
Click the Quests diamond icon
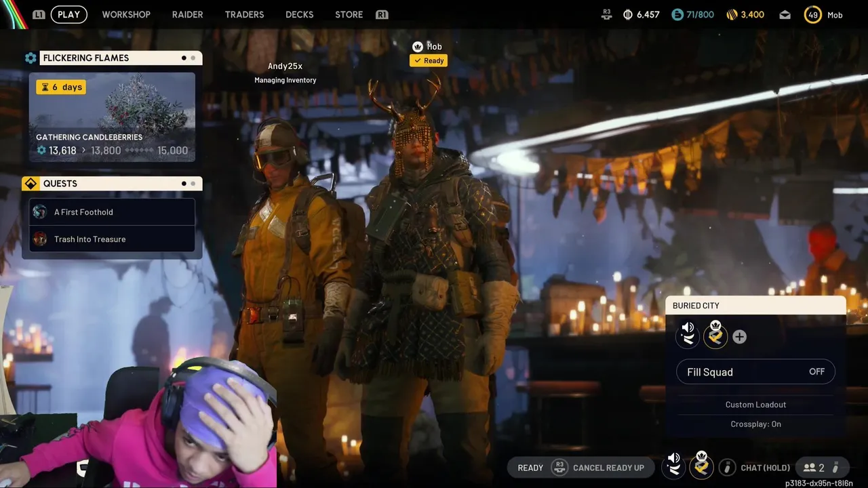31,184
